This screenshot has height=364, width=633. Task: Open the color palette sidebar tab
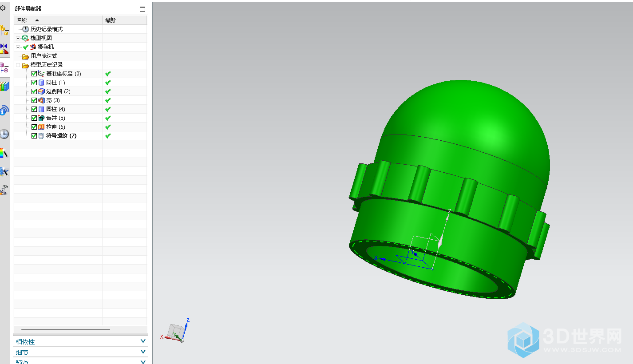[x=4, y=153]
